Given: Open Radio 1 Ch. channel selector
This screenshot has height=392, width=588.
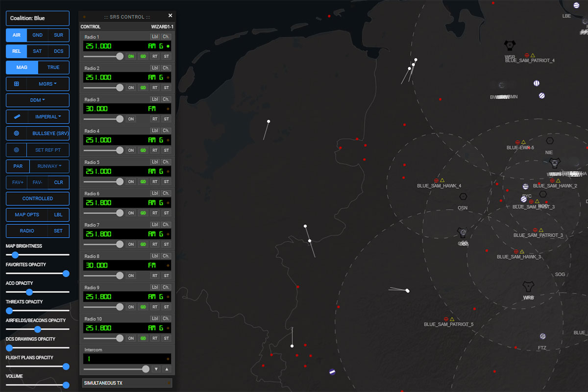Looking at the screenshot, I should tap(167, 37).
